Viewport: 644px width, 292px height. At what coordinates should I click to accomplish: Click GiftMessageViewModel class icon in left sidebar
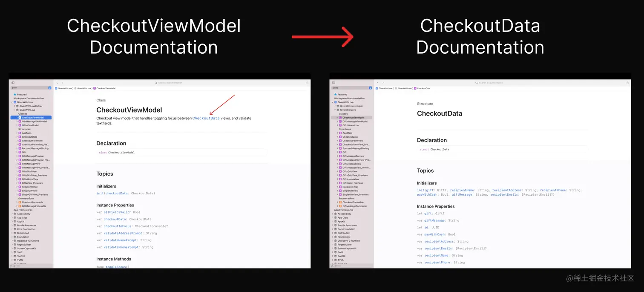click(x=20, y=121)
